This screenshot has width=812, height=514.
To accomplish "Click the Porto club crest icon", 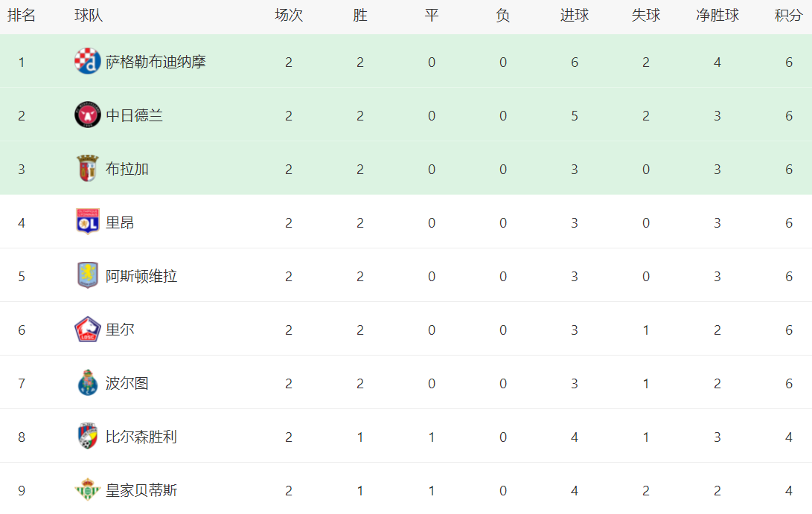I will 87,383.
